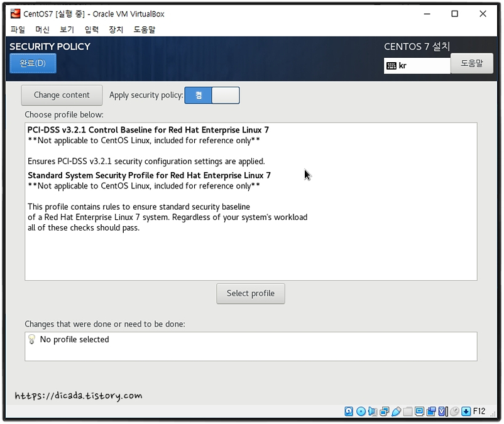Click the 도움말 help button in installer header
Image resolution: width=504 pixels, height=424 pixels.
point(472,63)
